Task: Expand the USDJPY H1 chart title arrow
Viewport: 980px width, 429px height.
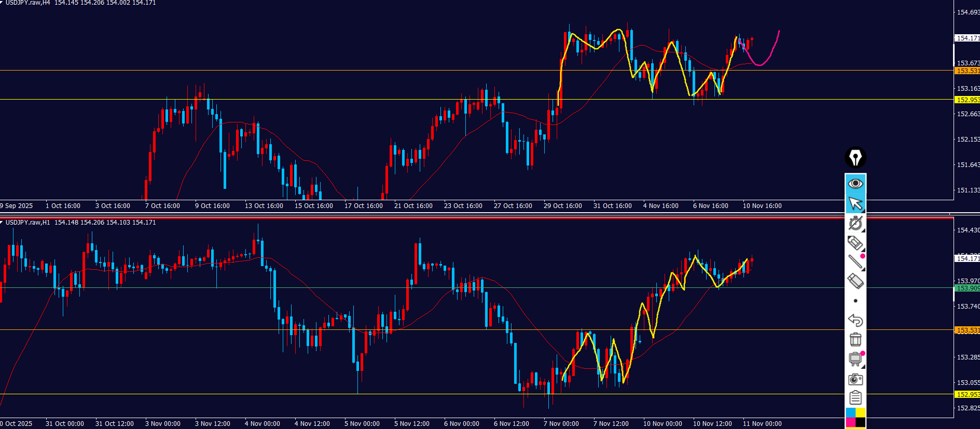Action: [2, 222]
